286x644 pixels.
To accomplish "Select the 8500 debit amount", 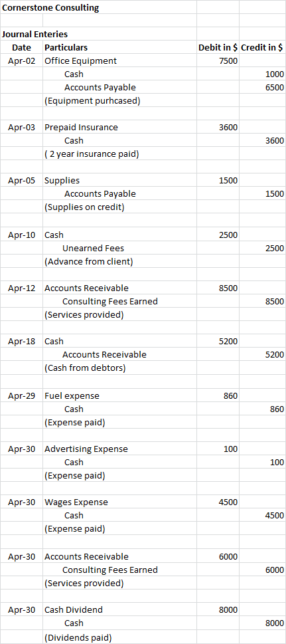I will (x=228, y=288).
